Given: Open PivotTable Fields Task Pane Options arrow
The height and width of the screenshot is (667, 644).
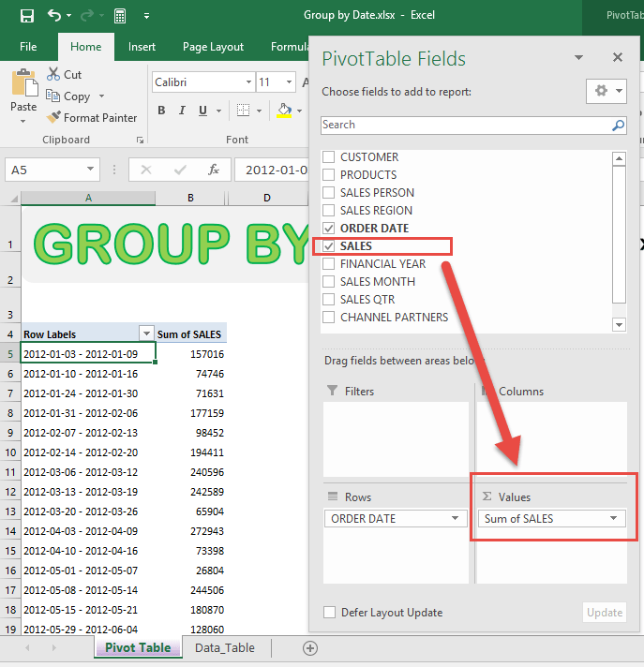Looking at the screenshot, I should tap(579, 57).
